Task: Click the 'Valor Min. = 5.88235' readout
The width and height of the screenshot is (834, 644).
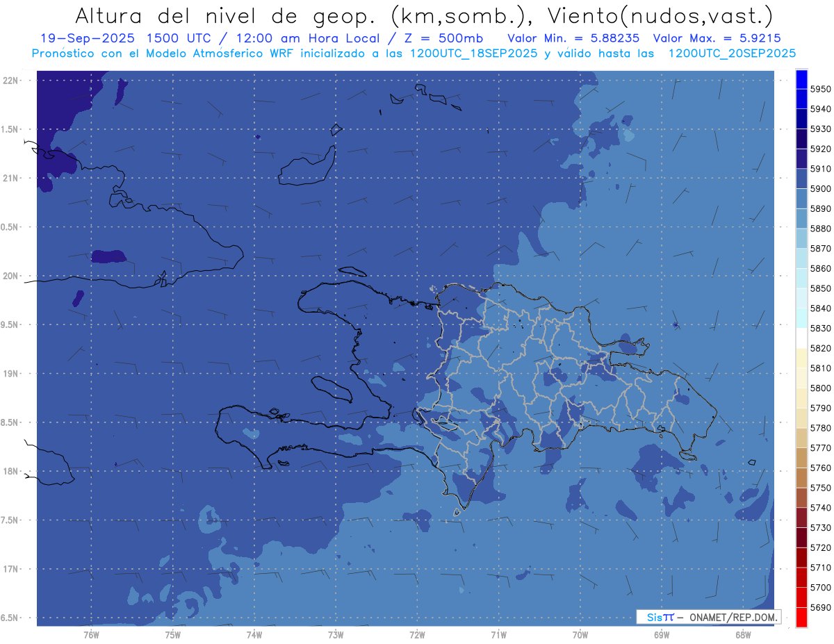Action: [x=574, y=38]
